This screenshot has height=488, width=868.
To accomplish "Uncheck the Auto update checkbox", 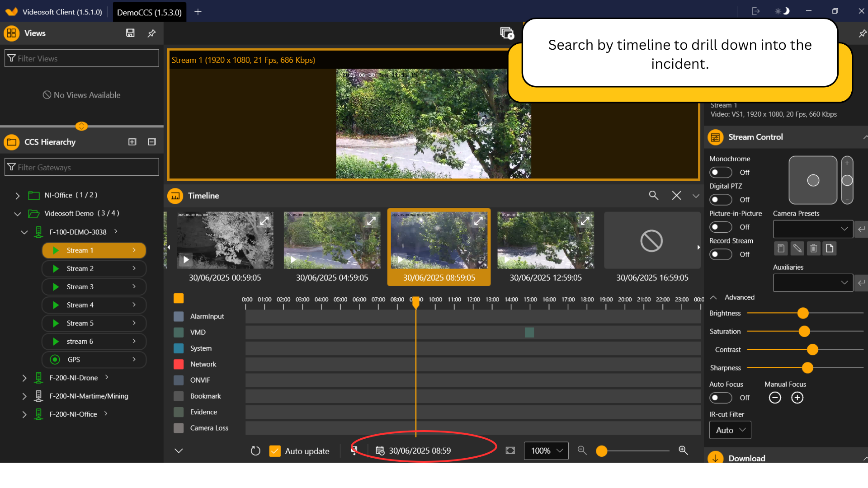I will pos(275,451).
